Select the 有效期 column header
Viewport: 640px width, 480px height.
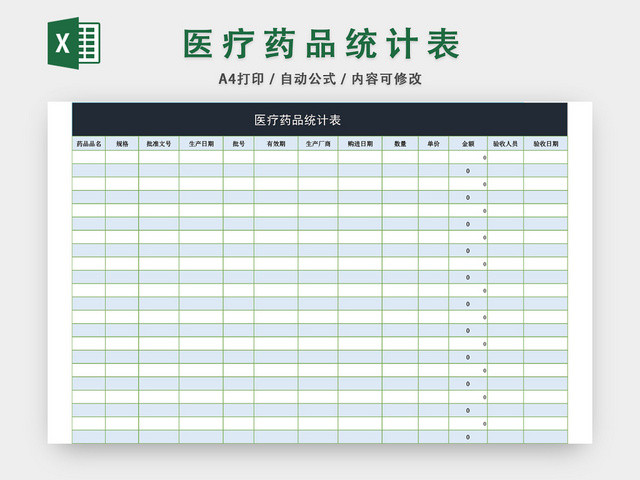point(276,144)
